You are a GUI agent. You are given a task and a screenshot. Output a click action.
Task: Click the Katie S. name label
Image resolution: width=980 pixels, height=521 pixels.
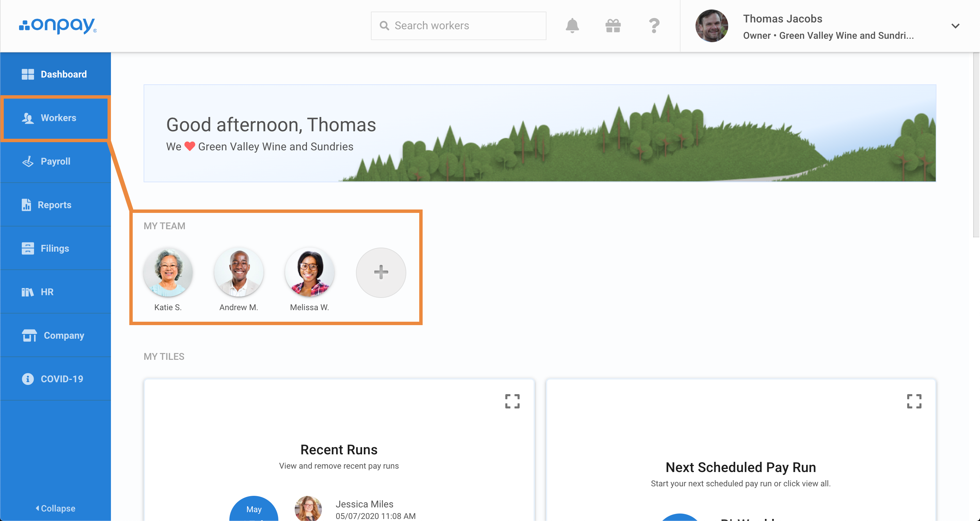coord(168,307)
